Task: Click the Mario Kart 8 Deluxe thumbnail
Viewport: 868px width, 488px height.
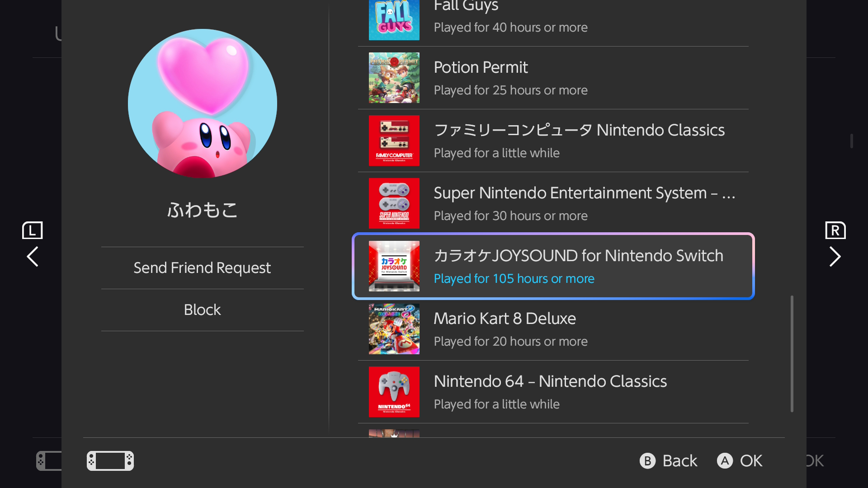Action: pyautogui.click(x=394, y=329)
